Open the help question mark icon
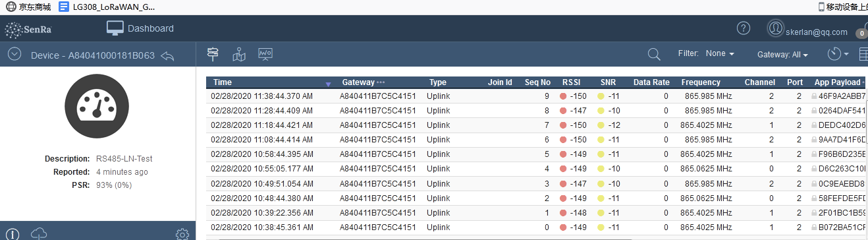 pyautogui.click(x=743, y=28)
